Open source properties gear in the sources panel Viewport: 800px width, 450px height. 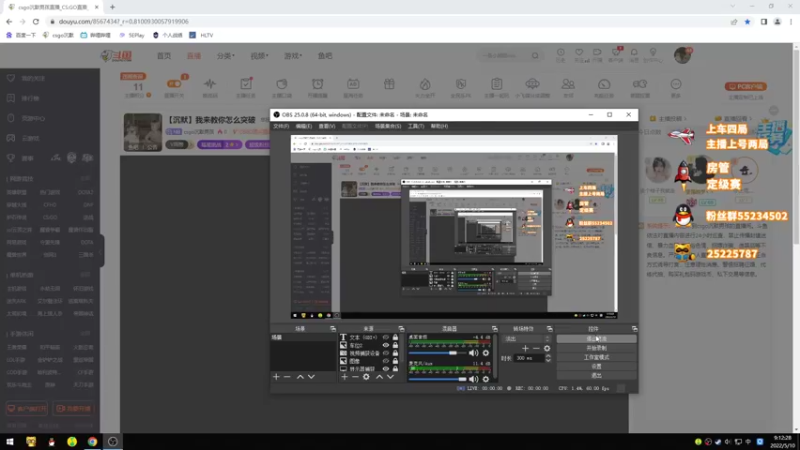[366, 377]
